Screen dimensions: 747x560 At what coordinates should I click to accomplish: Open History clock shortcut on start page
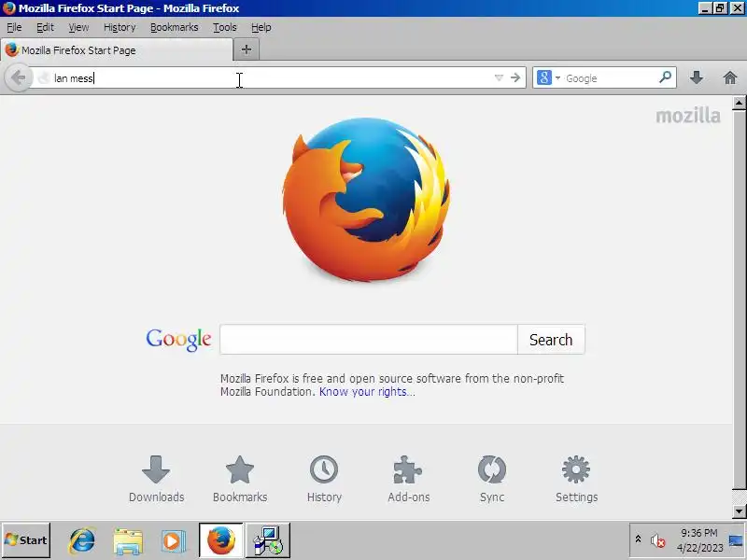pyautogui.click(x=324, y=479)
